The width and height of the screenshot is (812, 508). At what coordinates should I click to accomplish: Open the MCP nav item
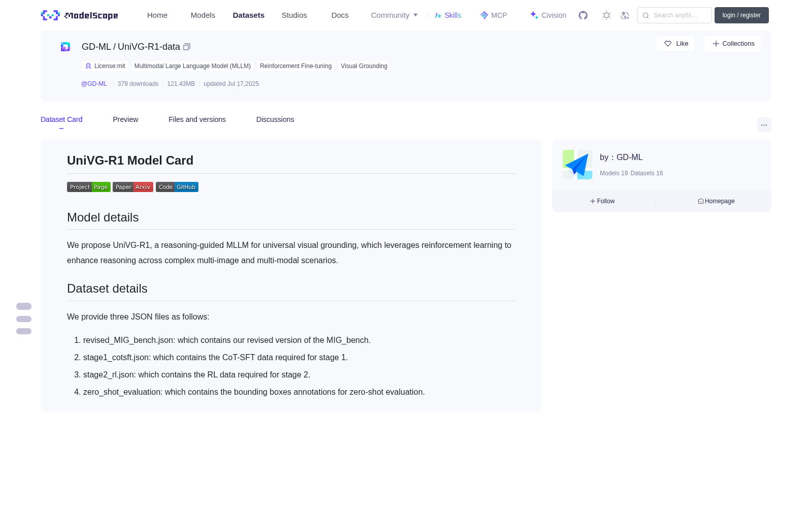[494, 15]
